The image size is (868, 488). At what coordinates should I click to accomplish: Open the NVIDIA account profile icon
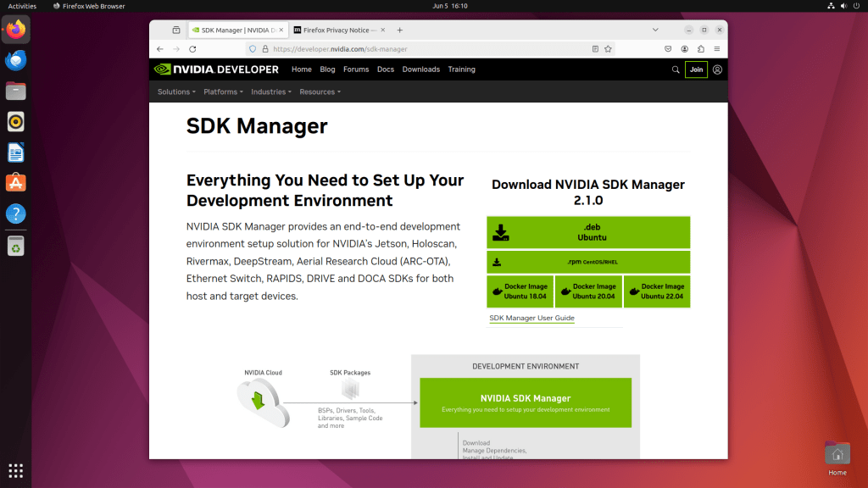point(717,69)
